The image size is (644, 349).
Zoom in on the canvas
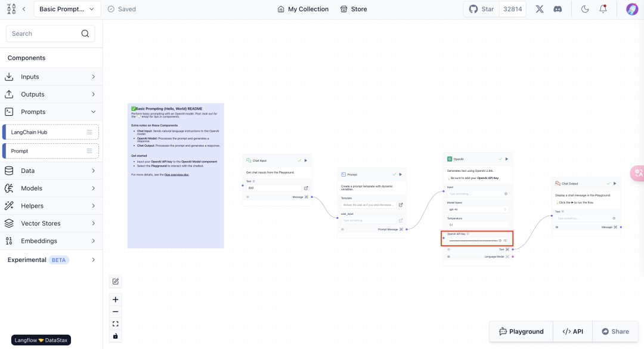[x=116, y=299]
